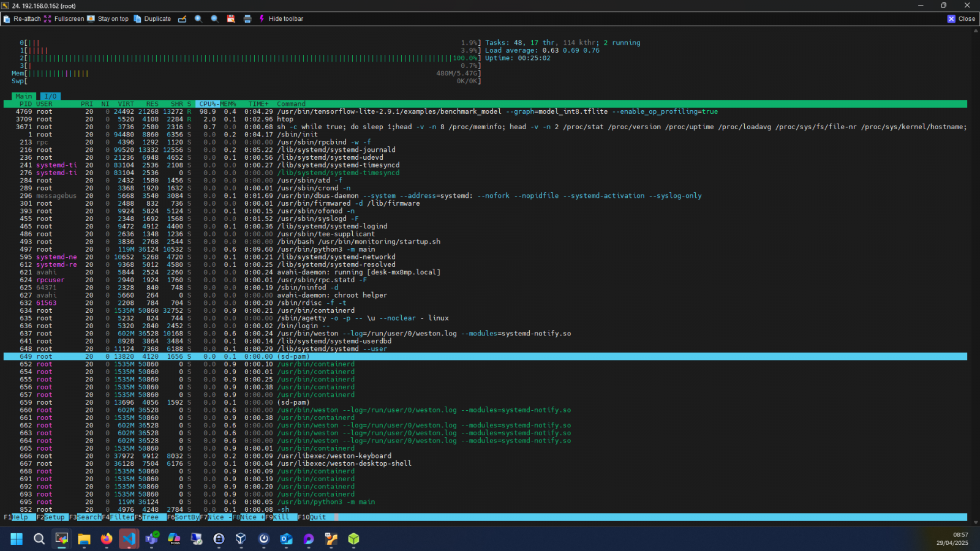The image size is (980, 551).
Task: Click the zoom in magnifier icon
Action: [x=198, y=19]
